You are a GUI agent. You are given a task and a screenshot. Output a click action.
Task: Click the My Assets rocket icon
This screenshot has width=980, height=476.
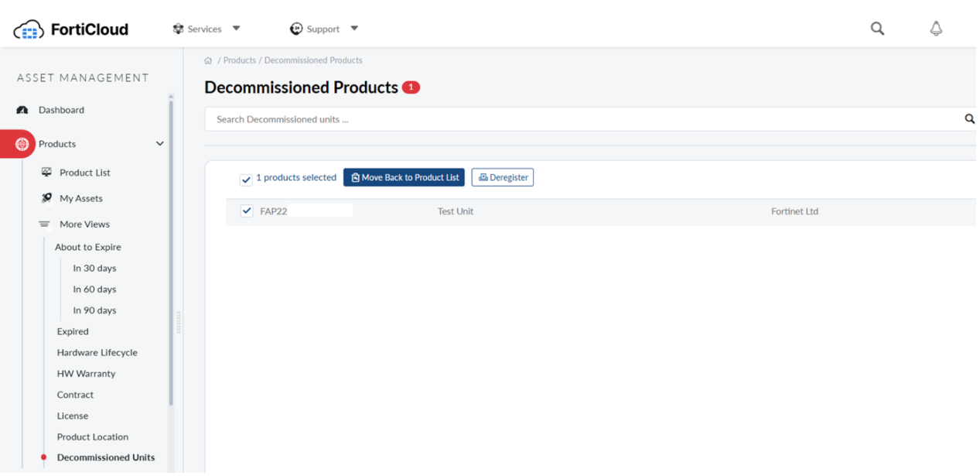[x=46, y=198]
